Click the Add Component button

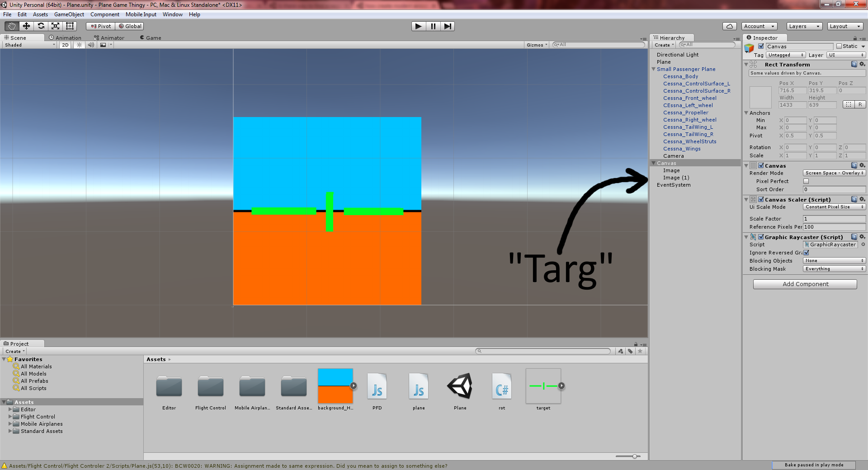[x=805, y=284]
